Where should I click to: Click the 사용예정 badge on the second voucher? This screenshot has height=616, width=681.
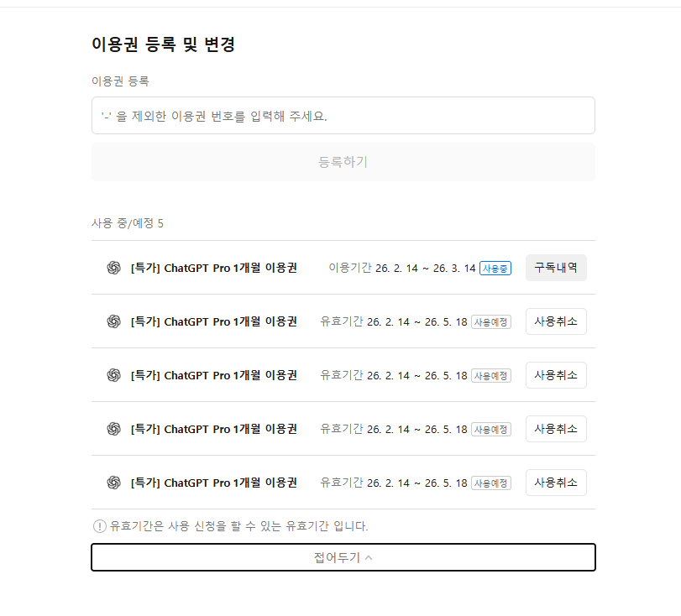(493, 321)
